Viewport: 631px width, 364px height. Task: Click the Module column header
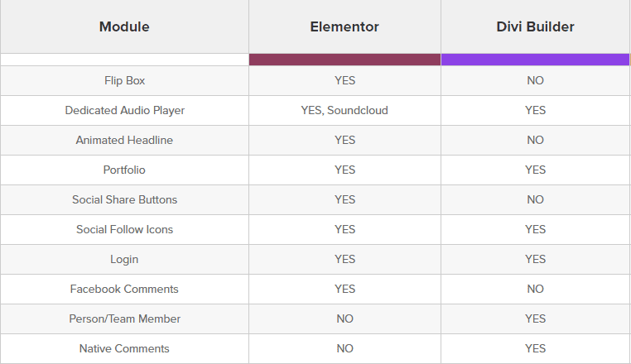pyautogui.click(x=124, y=26)
